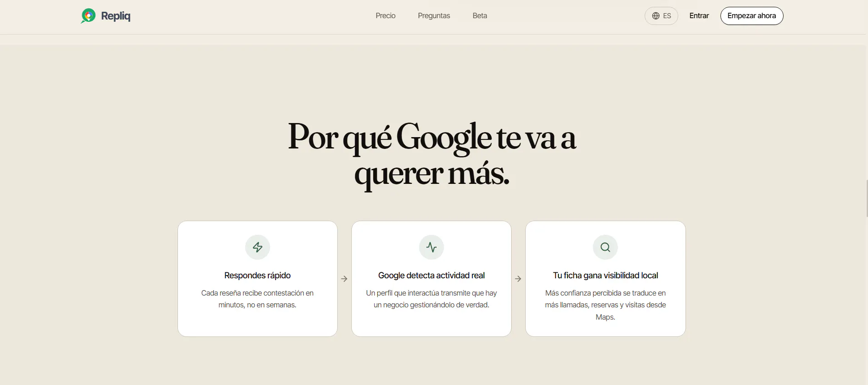Viewport: 868px width, 385px height.
Task: Click the page scrollbar thumb
Action: pyautogui.click(x=867, y=198)
